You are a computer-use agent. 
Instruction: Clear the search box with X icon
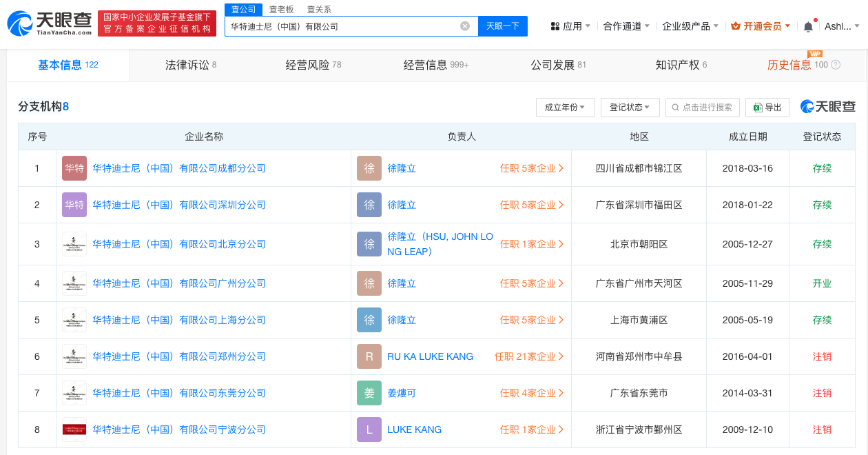coord(465,26)
